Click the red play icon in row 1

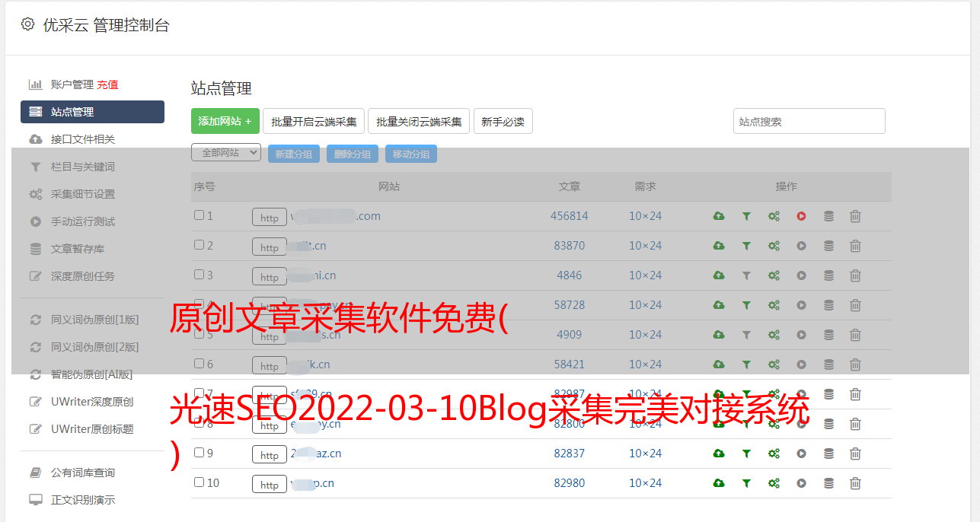coord(801,216)
